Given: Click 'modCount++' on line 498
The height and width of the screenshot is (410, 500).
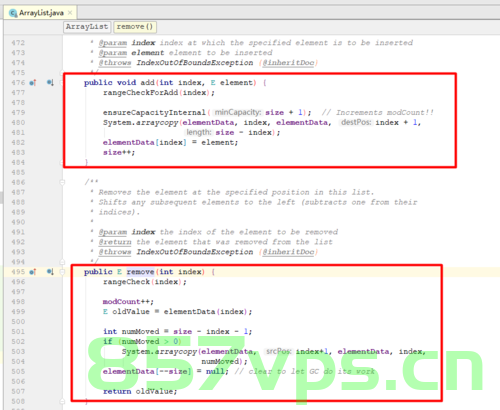Looking at the screenshot, I should (128, 302).
